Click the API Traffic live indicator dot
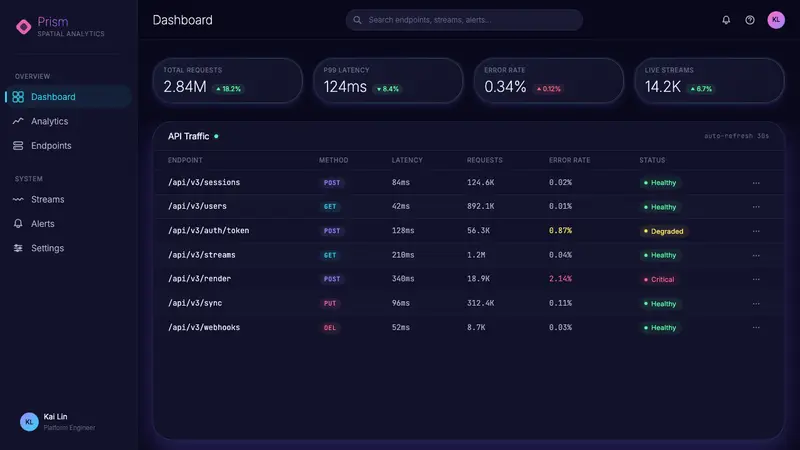Image resolution: width=800 pixels, height=450 pixels. coord(216,136)
